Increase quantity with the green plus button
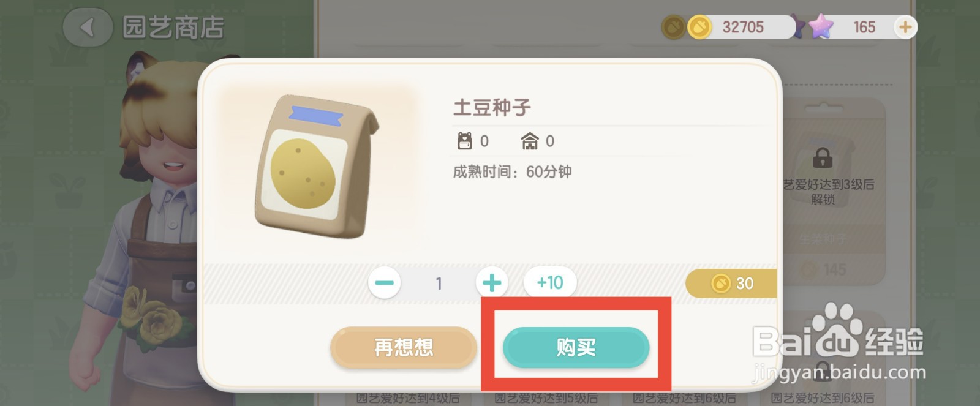This screenshot has width=980, height=406. coord(492,283)
